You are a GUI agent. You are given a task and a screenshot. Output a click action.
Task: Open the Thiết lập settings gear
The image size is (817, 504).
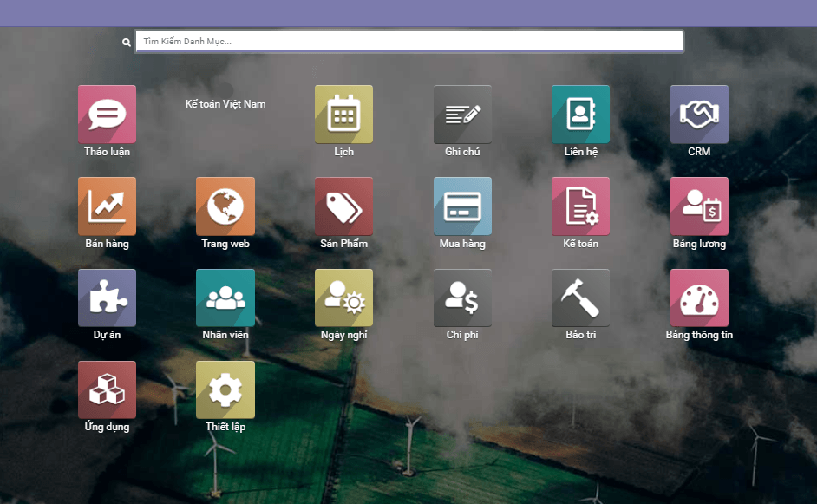point(225,389)
